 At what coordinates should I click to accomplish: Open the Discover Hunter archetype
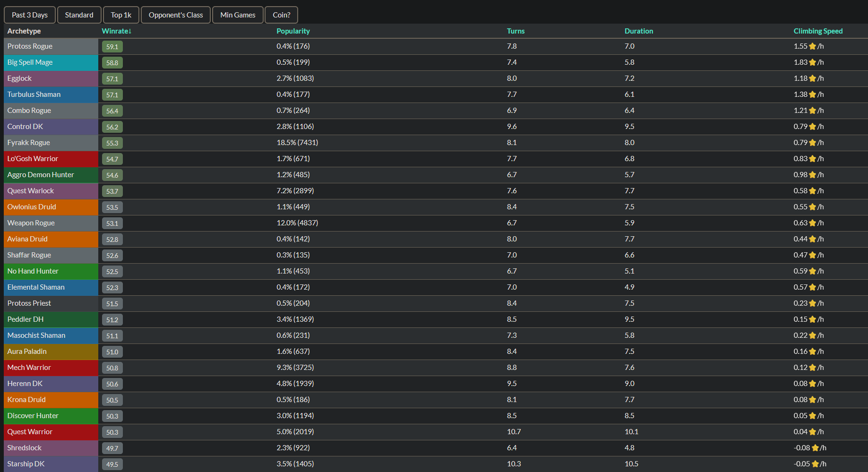[x=51, y=416]
